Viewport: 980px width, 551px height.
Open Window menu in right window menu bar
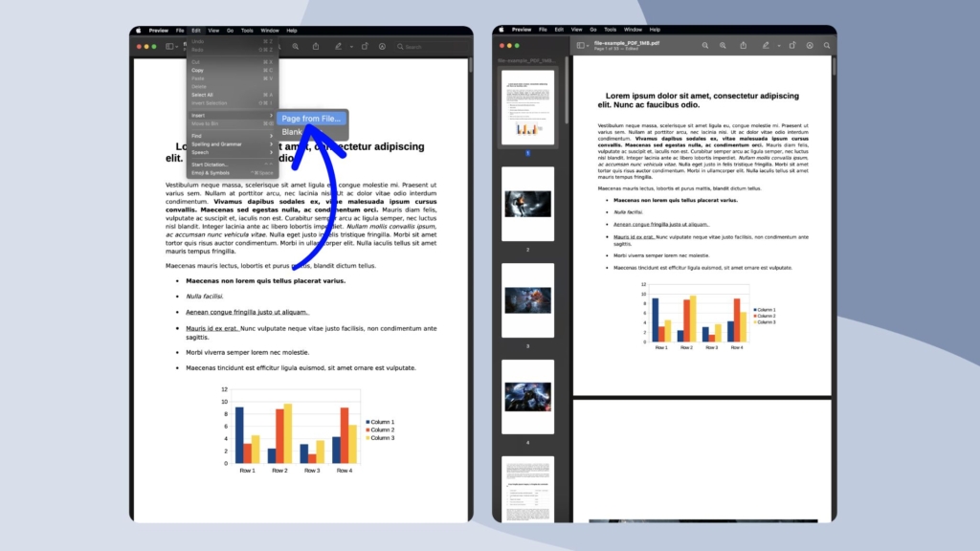[633, 30]
